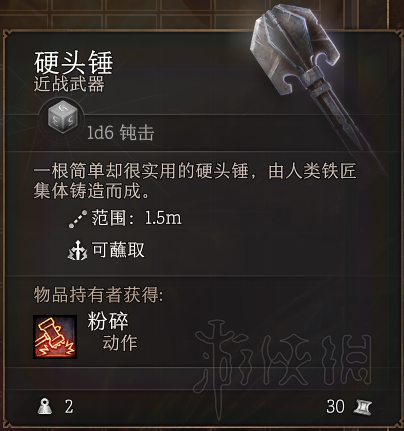Click the weight icon near 2
The image size is (404, 431).
45,406
